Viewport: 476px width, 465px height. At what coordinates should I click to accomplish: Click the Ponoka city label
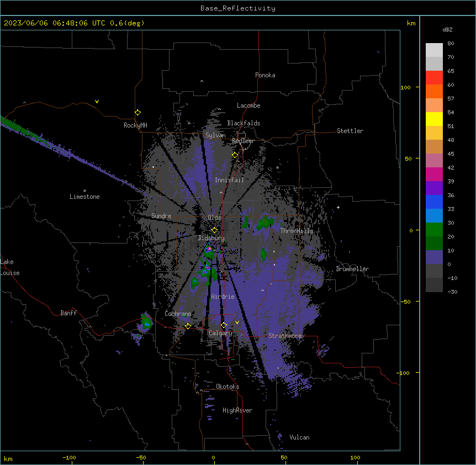[x=265, y=75]
